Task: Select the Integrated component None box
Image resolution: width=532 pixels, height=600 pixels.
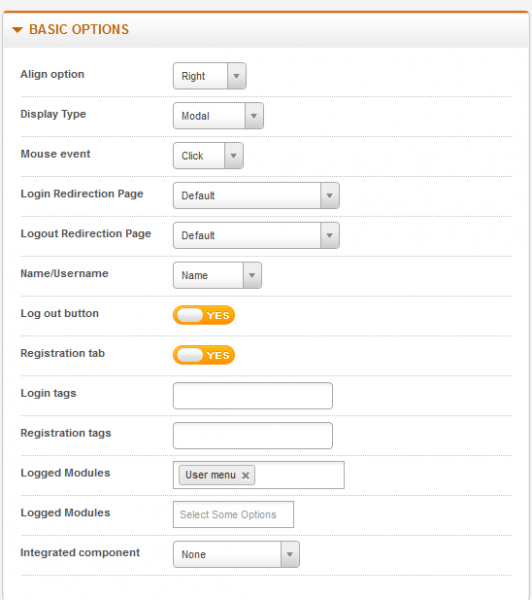Action: point(236,554)
